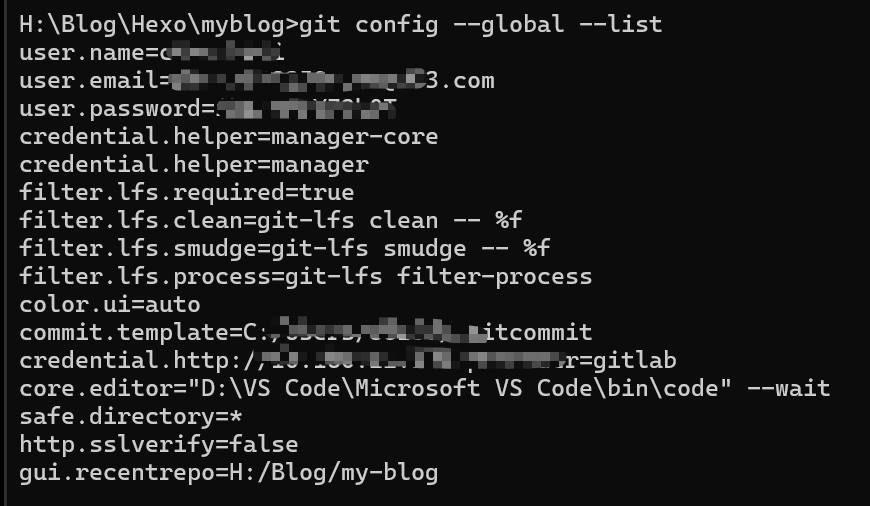The image size is (870, 506).
Task: Click the filter.lfs.process line
Action: (x=306, y=276)
